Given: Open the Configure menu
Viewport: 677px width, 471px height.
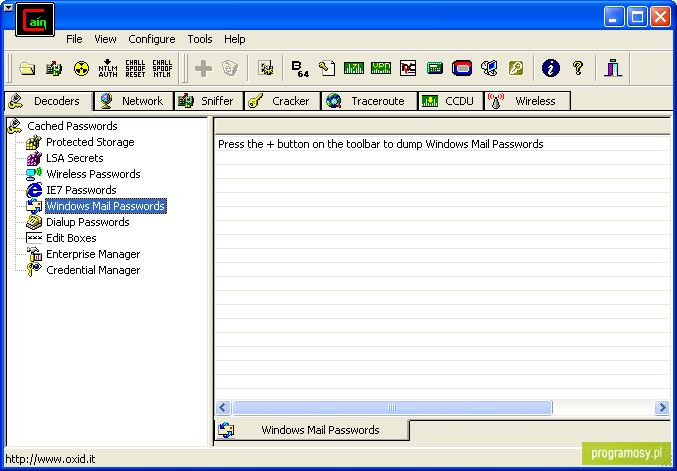Looking at the screenshot, I should (152, 39).
